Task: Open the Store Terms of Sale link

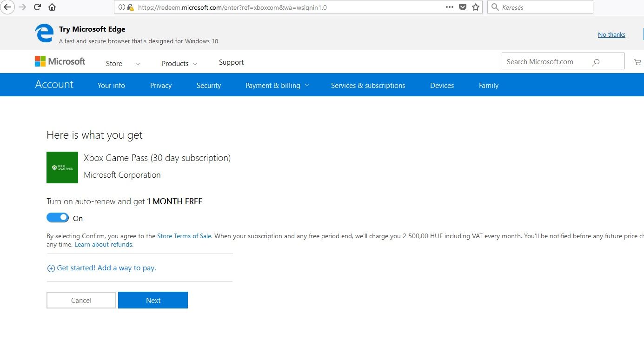Action: tap(184, 236)
